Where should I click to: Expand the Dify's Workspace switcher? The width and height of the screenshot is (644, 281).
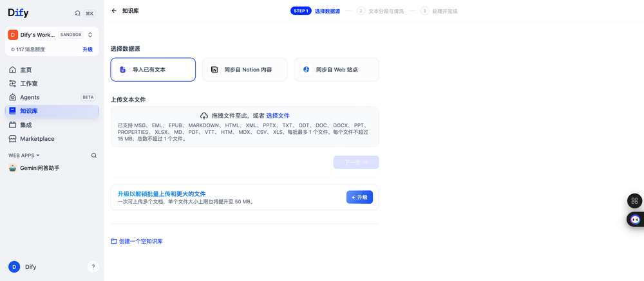[90, 35]
